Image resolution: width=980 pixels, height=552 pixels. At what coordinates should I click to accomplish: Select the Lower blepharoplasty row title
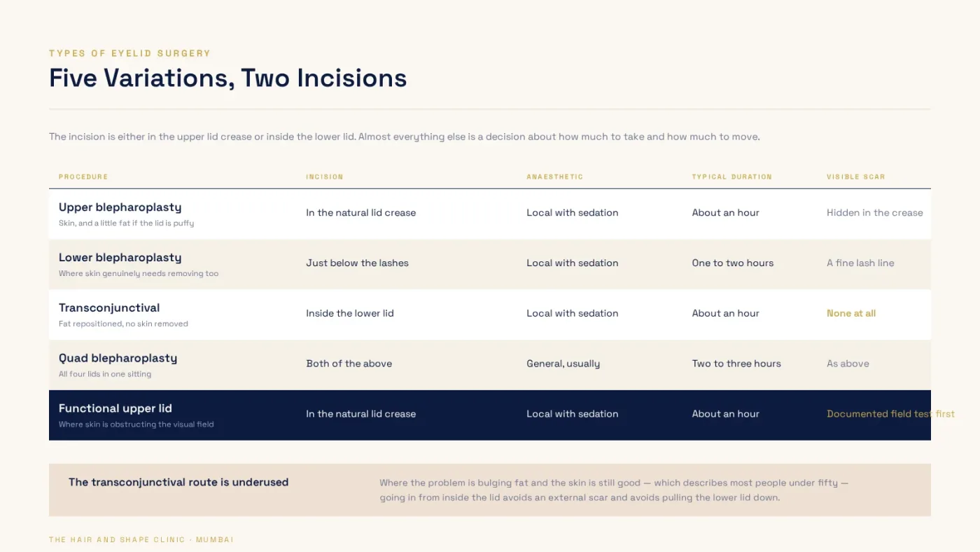(120, 258)
